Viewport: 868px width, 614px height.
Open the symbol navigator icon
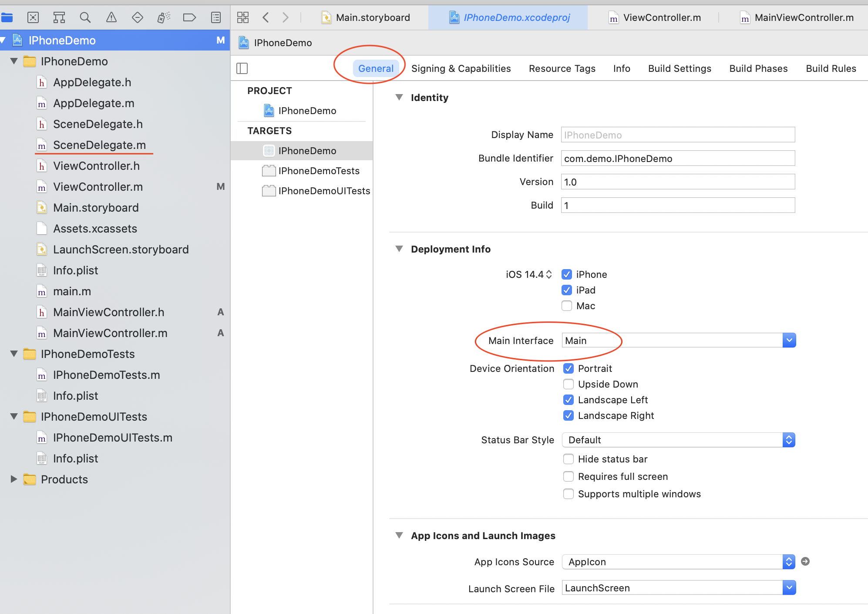coord(59,17)
